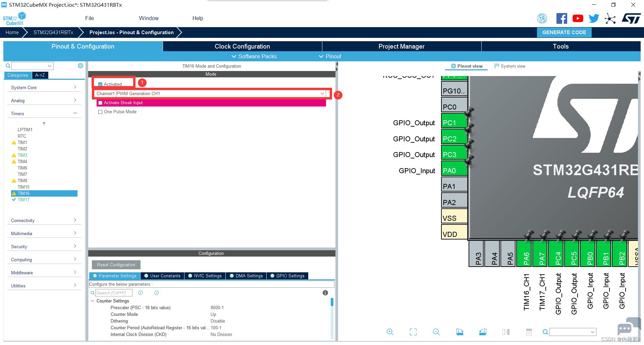Go to Home breadcrumb
644x345 pixels.
12,32
